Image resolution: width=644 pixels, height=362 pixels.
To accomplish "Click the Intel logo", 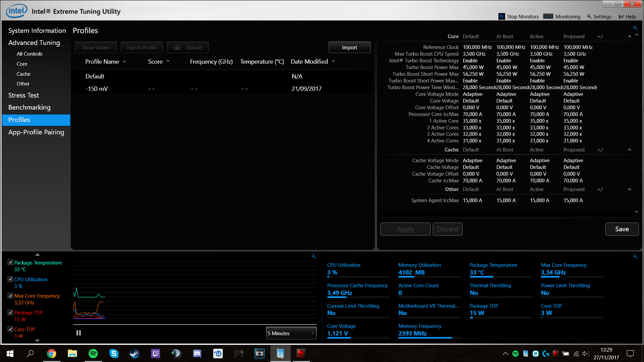I will [16, 11].
